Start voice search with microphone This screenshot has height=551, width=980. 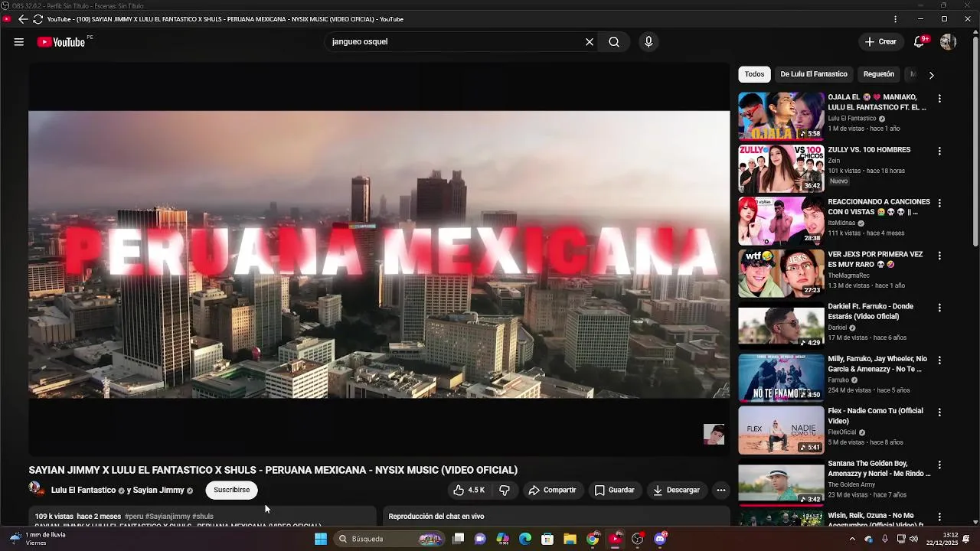(x=648, y=42)
